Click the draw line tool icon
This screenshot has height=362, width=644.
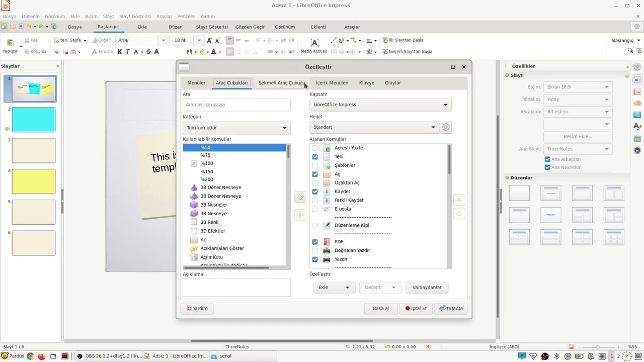coord(333,40)
